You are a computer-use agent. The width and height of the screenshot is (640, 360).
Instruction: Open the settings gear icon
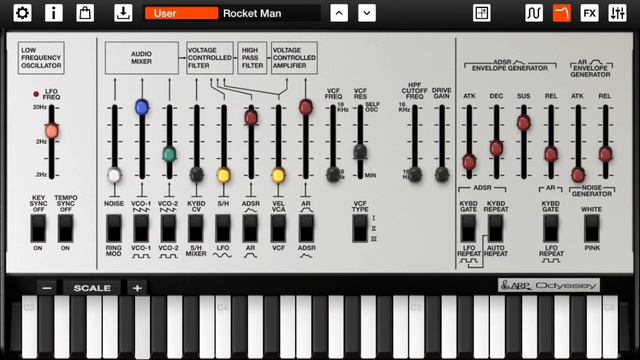22,13
